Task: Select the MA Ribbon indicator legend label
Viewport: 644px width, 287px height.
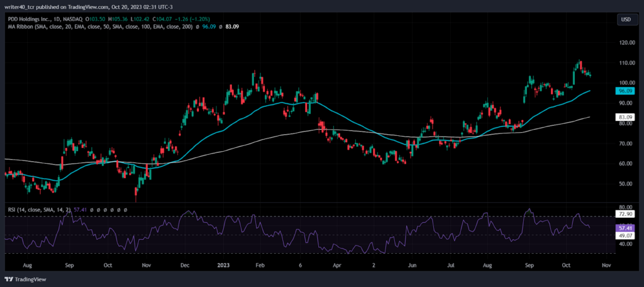Action: (x=99, y=26)
